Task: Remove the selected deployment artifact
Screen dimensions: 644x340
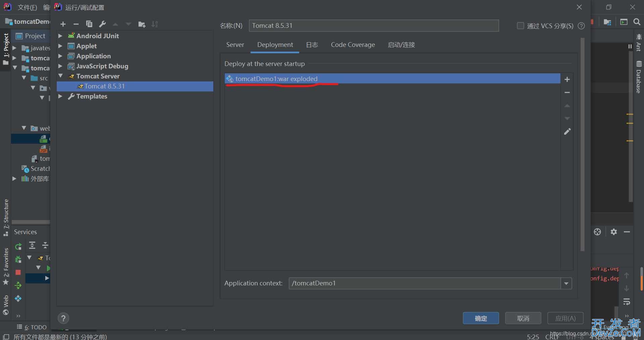Action: [x=567, y=92]
